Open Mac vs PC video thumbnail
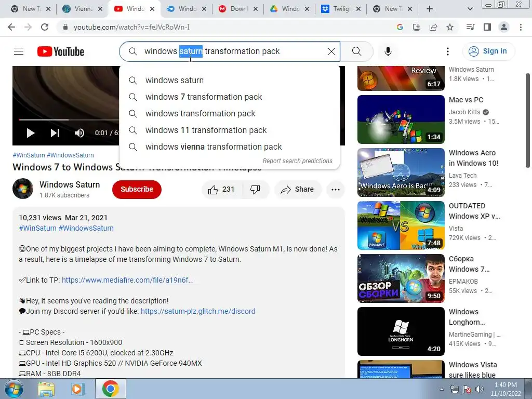 [401, 119]
